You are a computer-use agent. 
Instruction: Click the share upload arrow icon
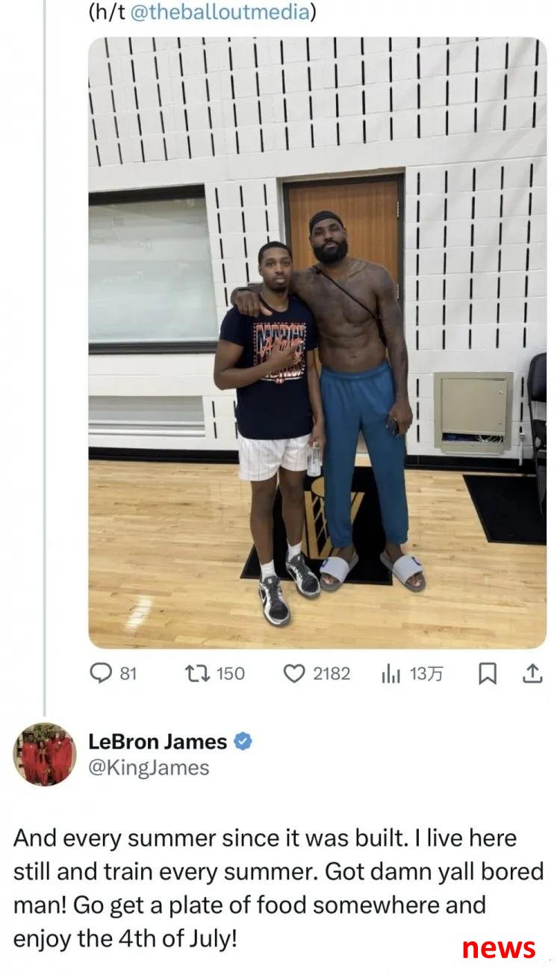click(x=531, y=674)
